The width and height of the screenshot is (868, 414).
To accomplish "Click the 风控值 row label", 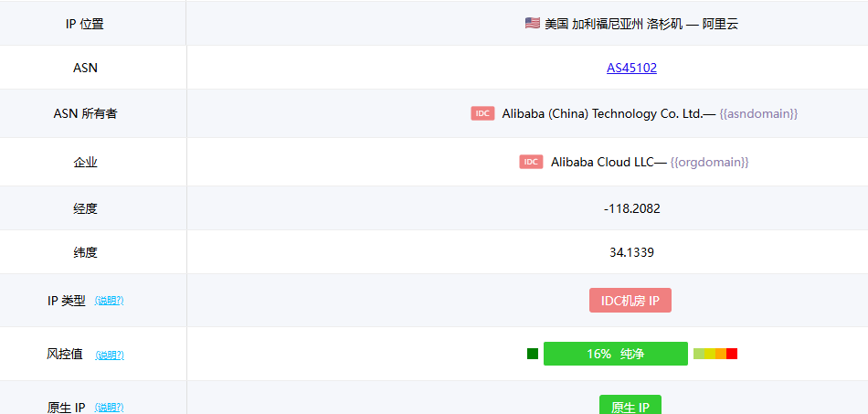I will 65,354.
